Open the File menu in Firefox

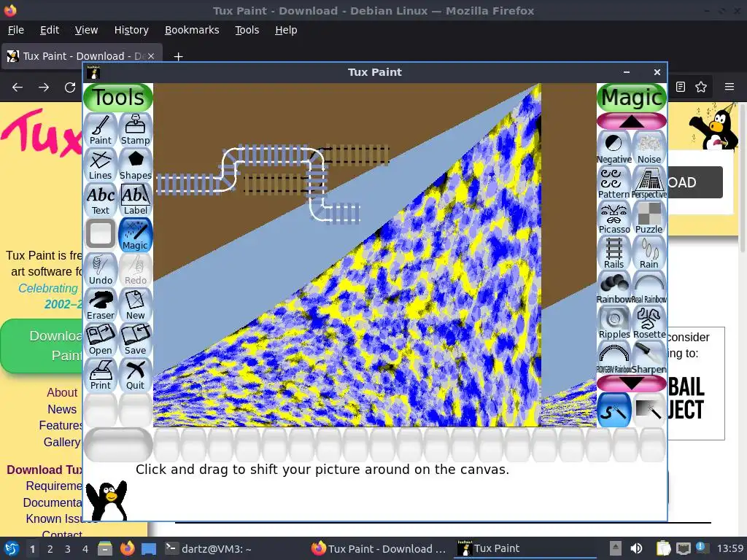point(16,30)
